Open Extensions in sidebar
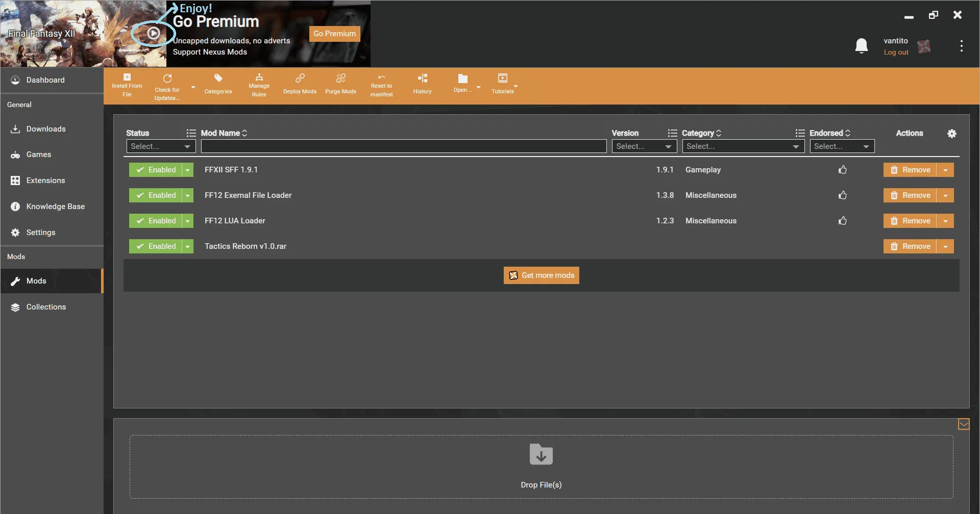This screenshot has height=514, width=980. [52, 181]
